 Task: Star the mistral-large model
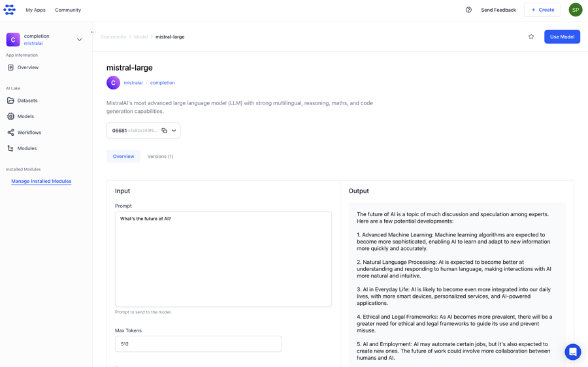(531, 37)
